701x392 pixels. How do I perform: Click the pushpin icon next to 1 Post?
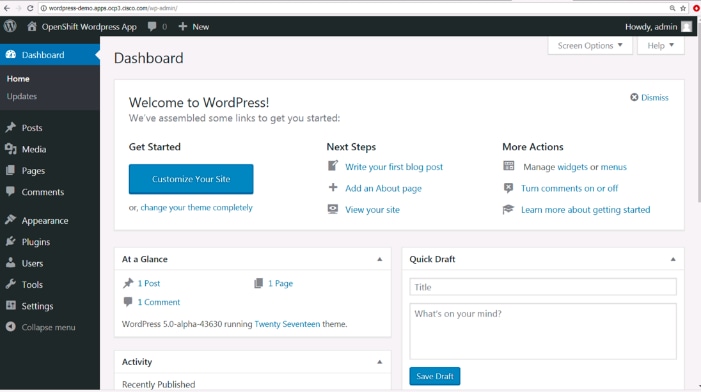(128, 283)
